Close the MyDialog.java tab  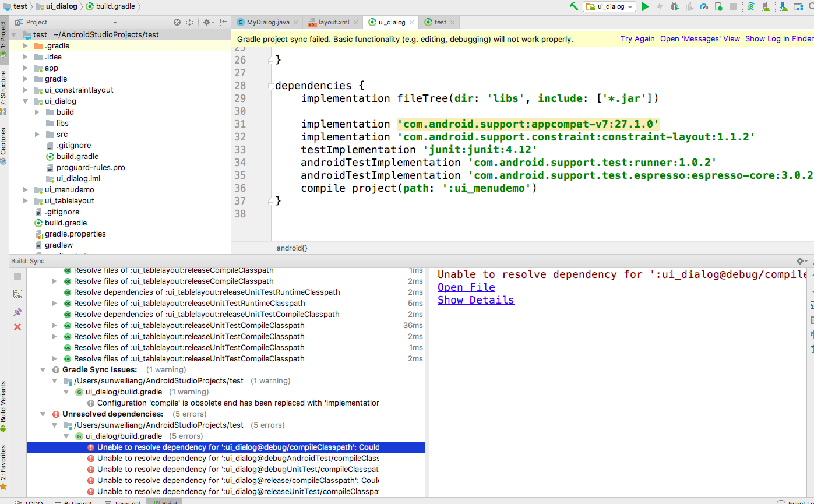(295, 23)
